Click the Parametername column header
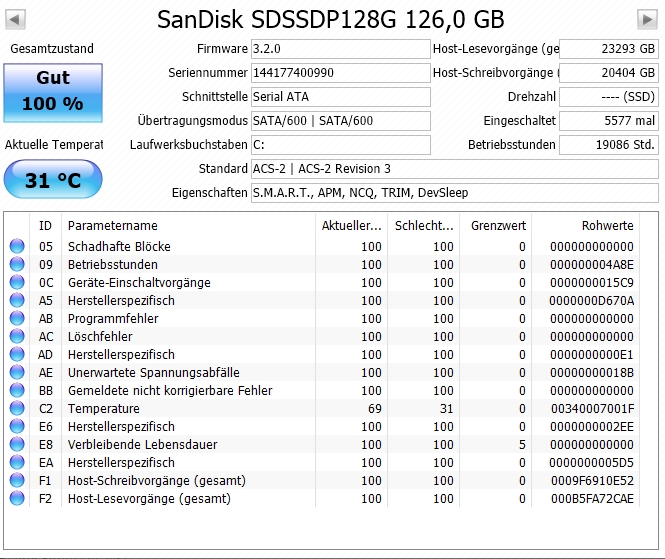This screenshot has height=559, width=665. coord(188,226)
